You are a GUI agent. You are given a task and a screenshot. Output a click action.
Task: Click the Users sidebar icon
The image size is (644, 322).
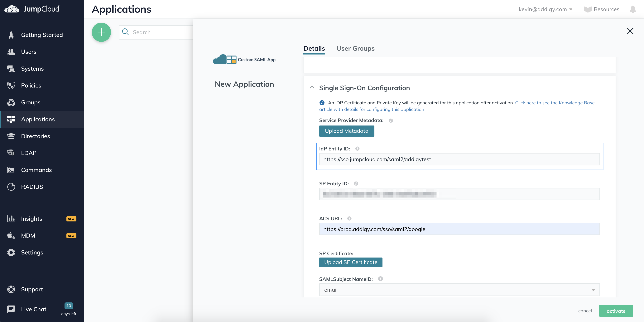click(x=11, y=52)
